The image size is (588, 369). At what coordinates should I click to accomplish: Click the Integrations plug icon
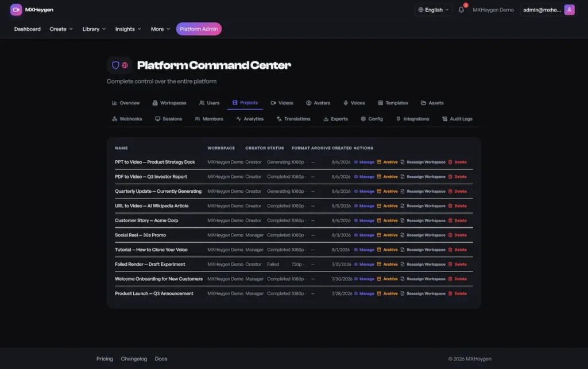click(399, 119)
